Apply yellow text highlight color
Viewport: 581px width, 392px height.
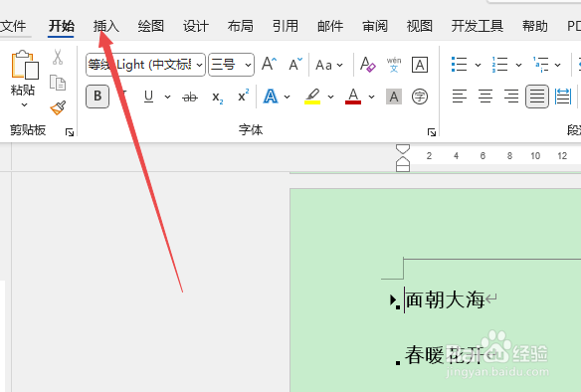(x=312, y=97)
